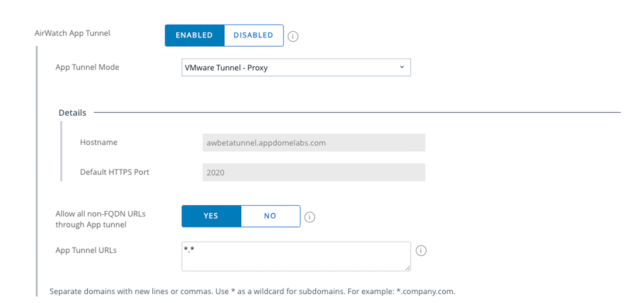Click the Default HTTPS Port field showing 2020

point(313,173)
